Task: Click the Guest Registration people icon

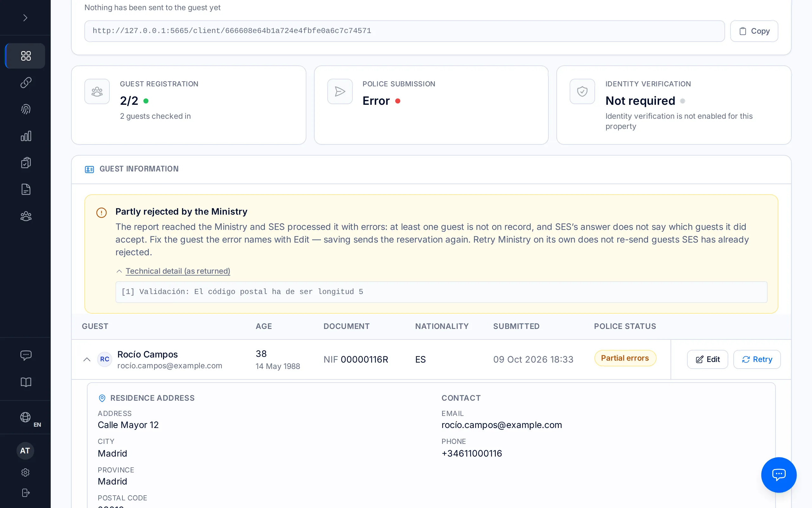Action: click(x=97, y=91)
